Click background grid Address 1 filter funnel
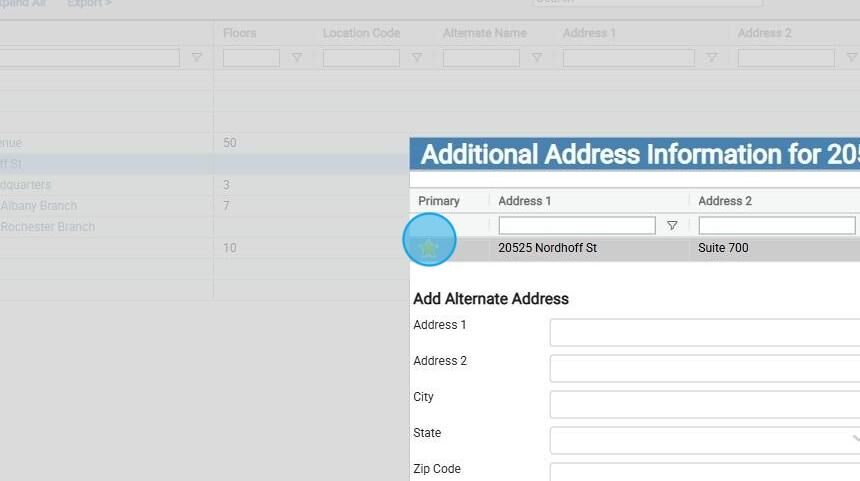The height and width of the screenshot is (481, 860). [712, 57]
